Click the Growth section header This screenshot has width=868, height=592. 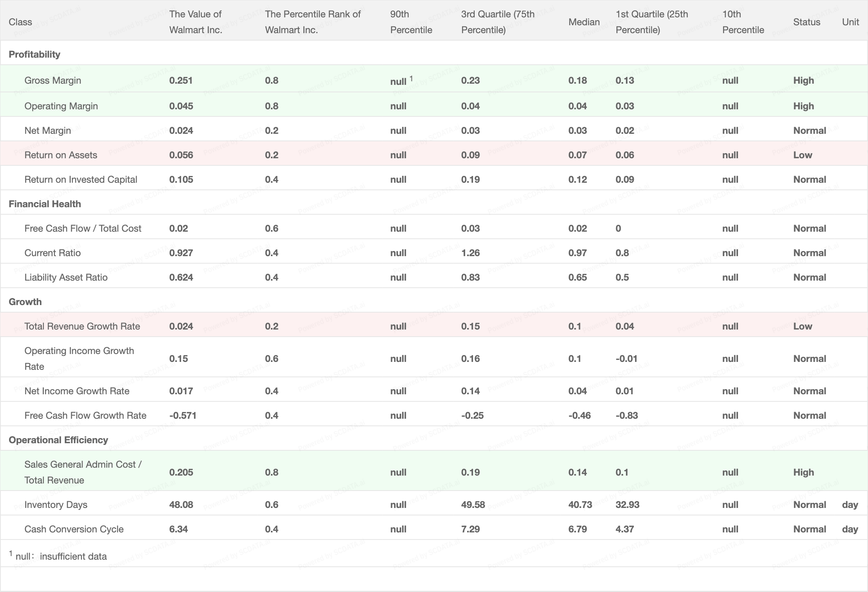[x=25, y=302]
